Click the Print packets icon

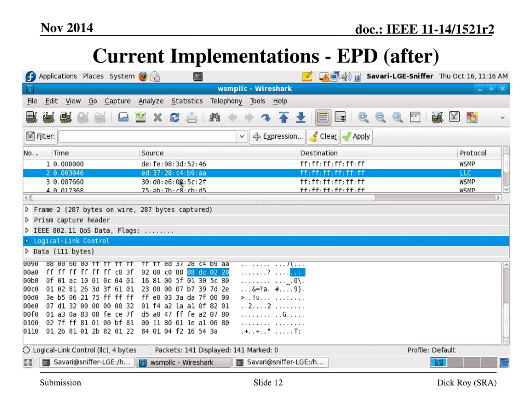pyautogui.click(x=192, y=117)
